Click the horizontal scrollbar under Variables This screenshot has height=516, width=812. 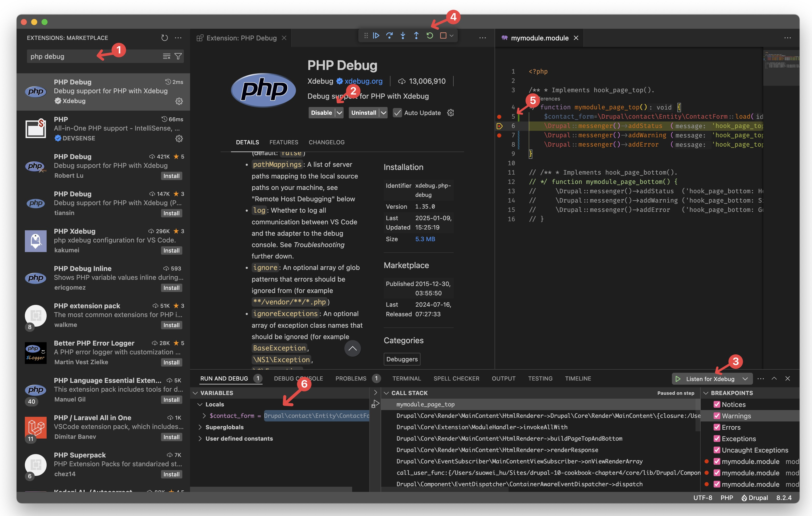(x=271, y=489)
